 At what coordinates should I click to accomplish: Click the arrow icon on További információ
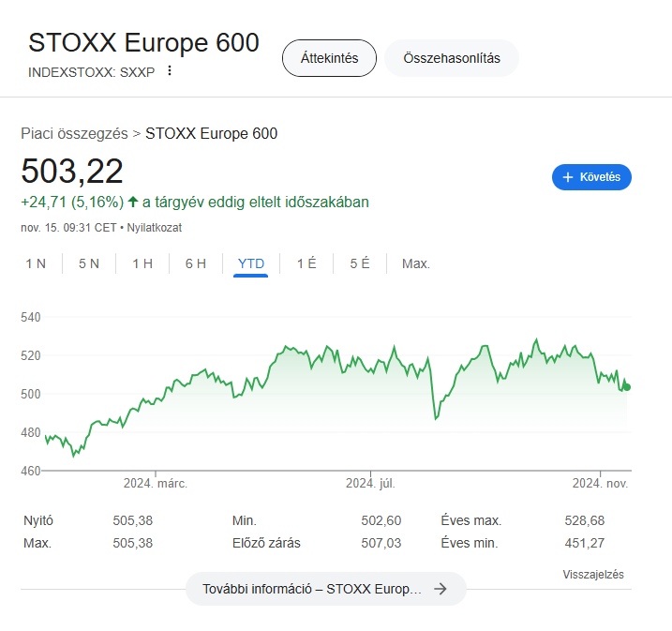441,589
